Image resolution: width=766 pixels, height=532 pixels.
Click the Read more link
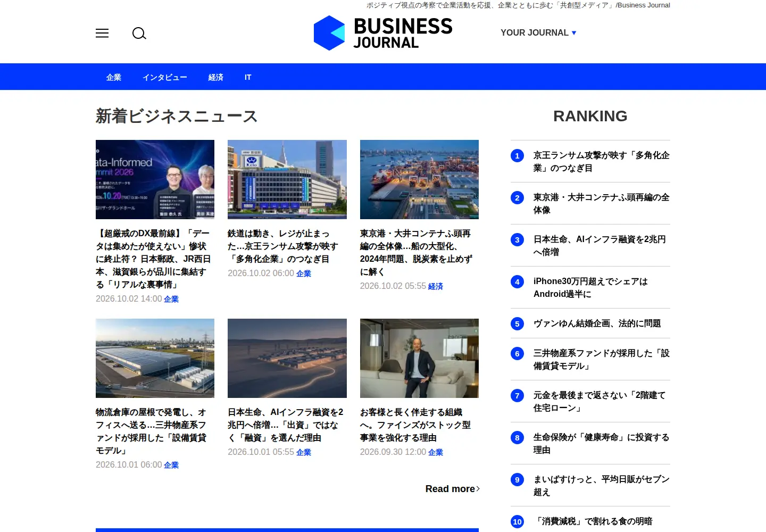(x=453, y=489)
